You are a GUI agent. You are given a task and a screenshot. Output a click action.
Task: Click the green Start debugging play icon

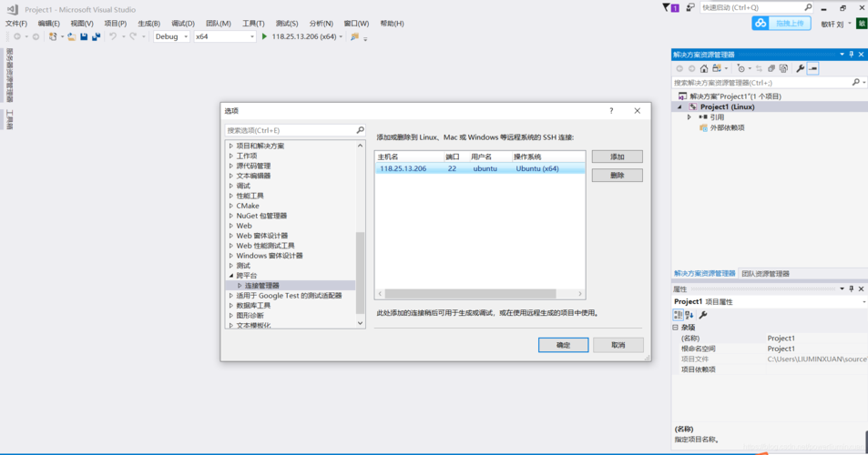point(264,36)
